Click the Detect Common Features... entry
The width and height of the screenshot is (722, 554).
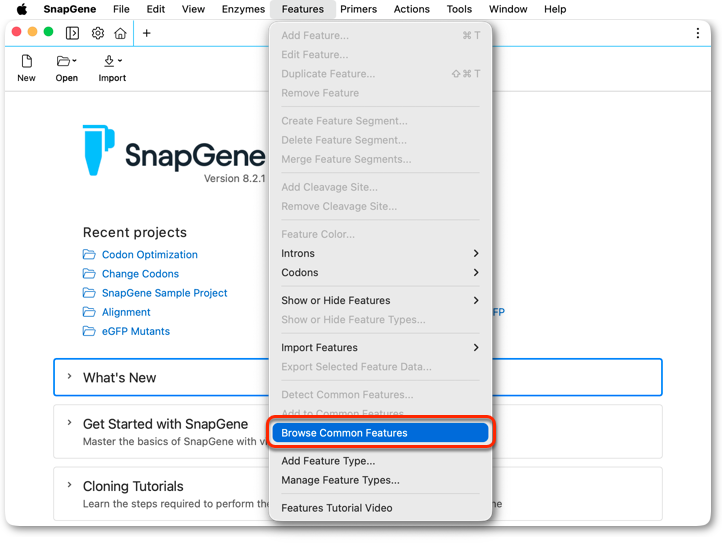(x=380, y=395)
